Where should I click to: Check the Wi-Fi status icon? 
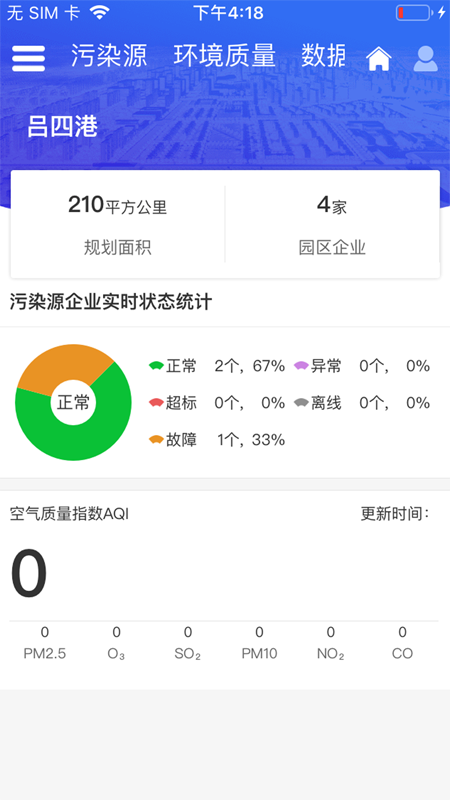(x=99, y=13)
